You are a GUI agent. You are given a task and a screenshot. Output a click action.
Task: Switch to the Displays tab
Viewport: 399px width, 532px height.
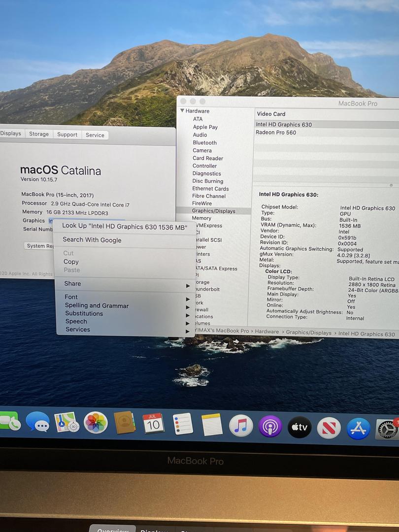[10, 133]
